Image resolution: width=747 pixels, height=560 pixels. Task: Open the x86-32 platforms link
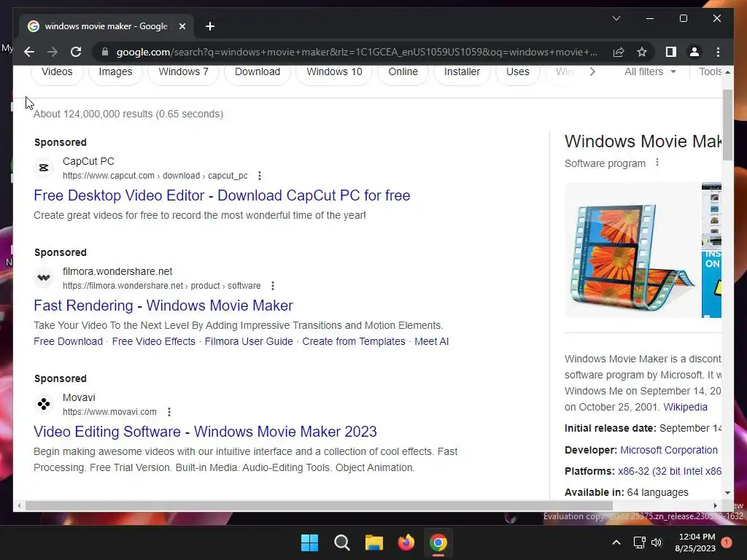[x=670, y=472]
